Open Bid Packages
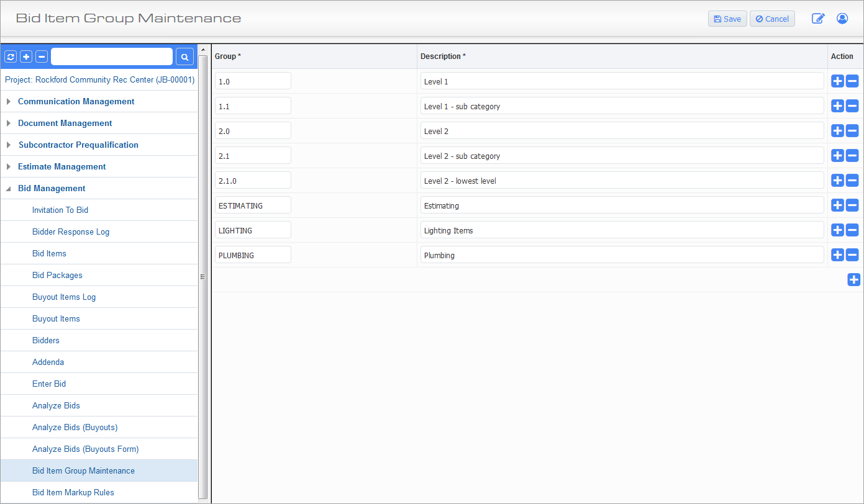This screenshot has height=504, width=864. (57, 275)
